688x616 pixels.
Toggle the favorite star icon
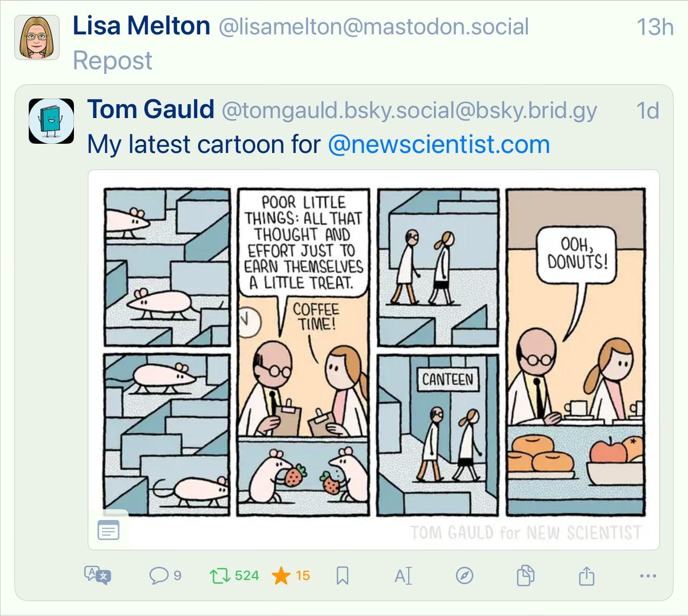[281, 575]
